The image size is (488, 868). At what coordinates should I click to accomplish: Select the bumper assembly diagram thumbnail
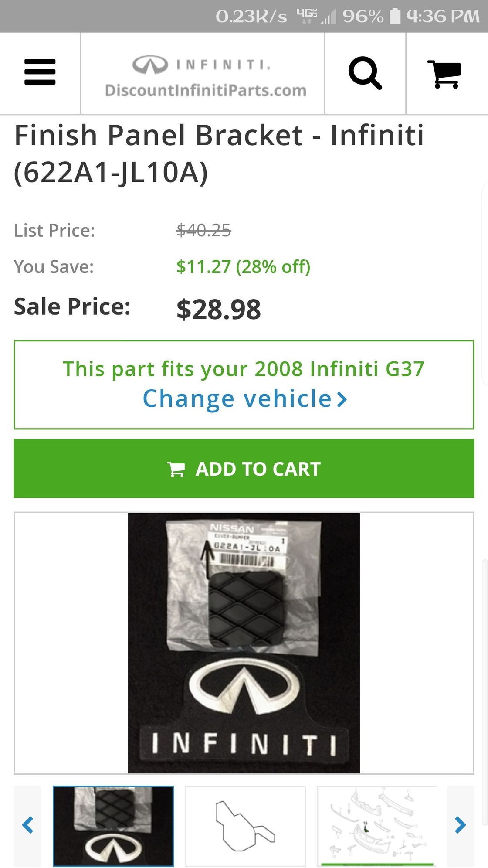(377, 826)
